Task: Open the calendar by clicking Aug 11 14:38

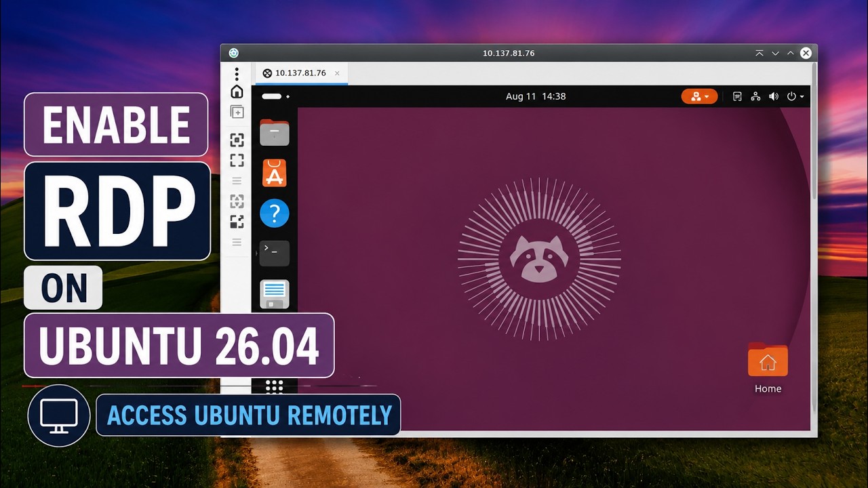Action: click(536, 96)
